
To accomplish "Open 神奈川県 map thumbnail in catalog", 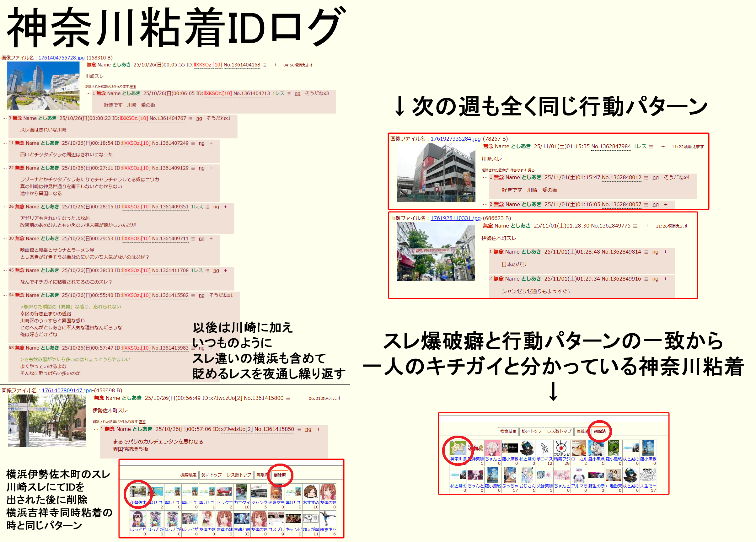I will pos(458,448).
